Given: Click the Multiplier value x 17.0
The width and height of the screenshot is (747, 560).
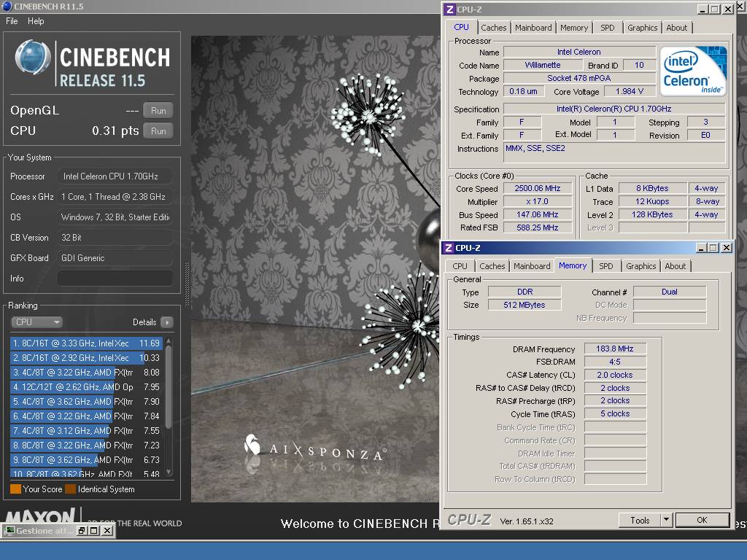Looking at the screenshot, I should point(538,201).
